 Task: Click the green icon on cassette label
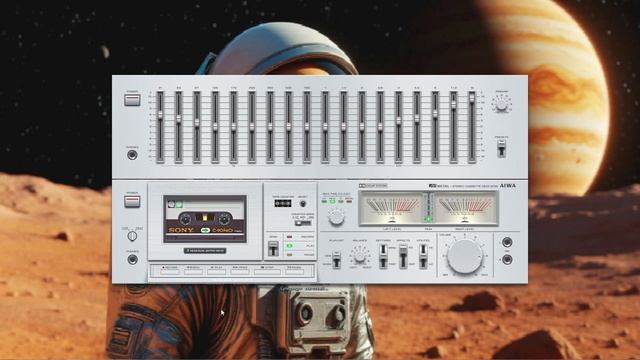179,204
